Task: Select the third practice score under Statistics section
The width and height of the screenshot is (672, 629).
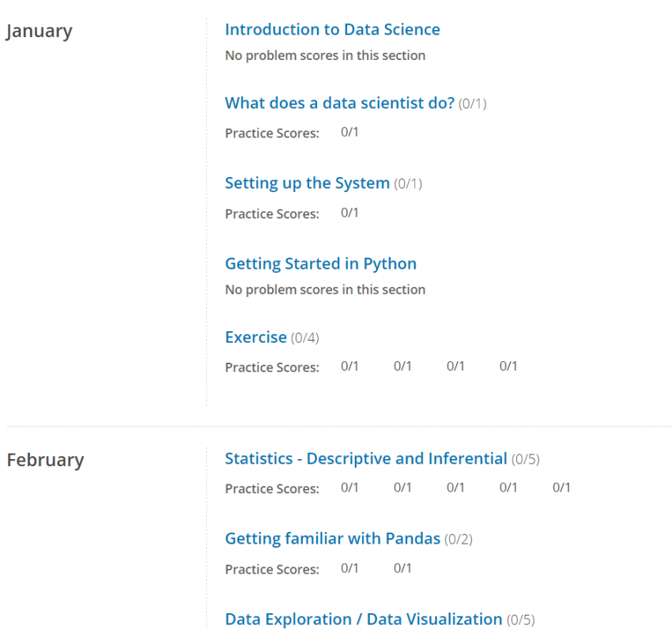Action: click(x=455, y=488)
